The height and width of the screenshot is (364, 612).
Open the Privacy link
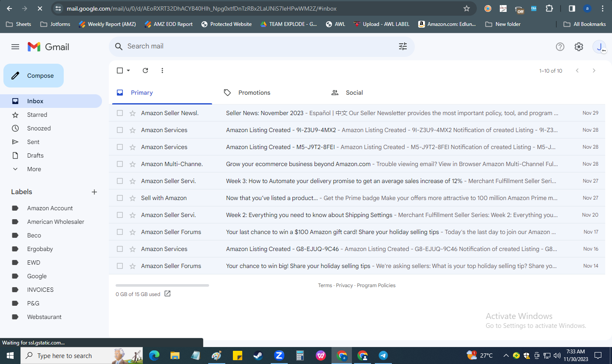[344, 285]
